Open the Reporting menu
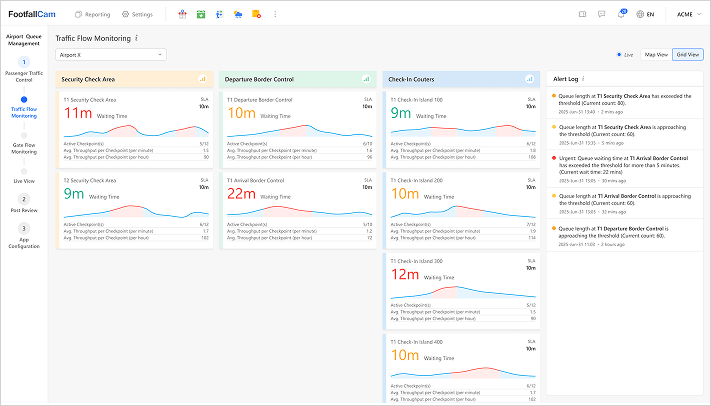Viewport: 711px width, 406px height. [93, 15]
